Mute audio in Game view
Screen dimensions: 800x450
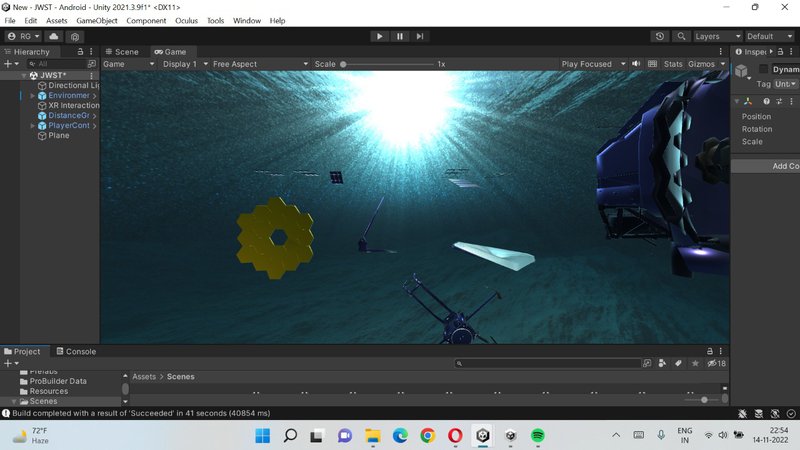(635, 64)
